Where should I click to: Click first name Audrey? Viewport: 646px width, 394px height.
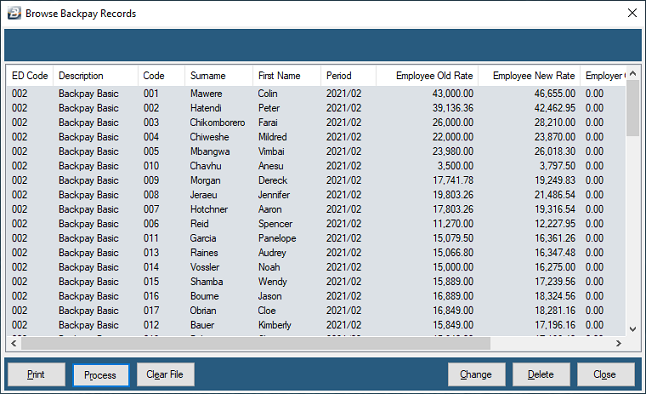click(272, 253)
